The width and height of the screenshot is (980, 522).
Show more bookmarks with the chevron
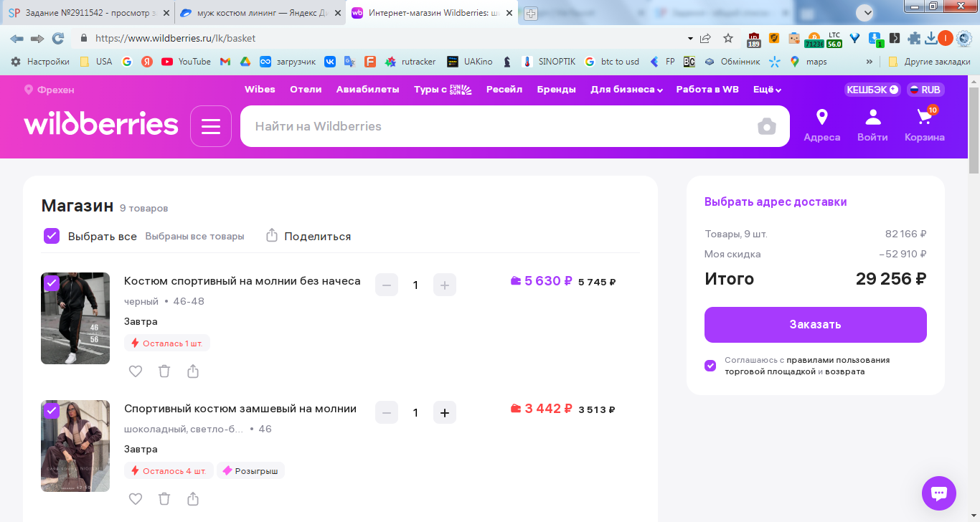870,62
